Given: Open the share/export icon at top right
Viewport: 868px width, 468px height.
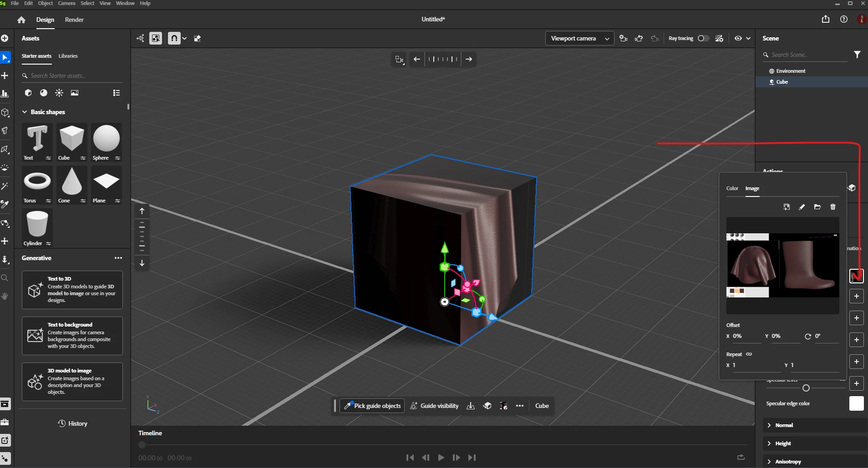Looking at the screenshot, I should tap(826, 19).
